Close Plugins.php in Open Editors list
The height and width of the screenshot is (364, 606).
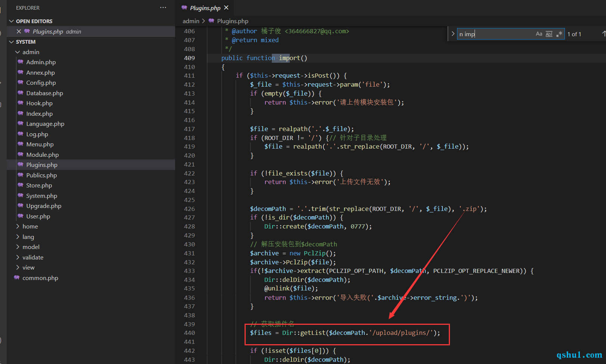(x=19, y=31)
